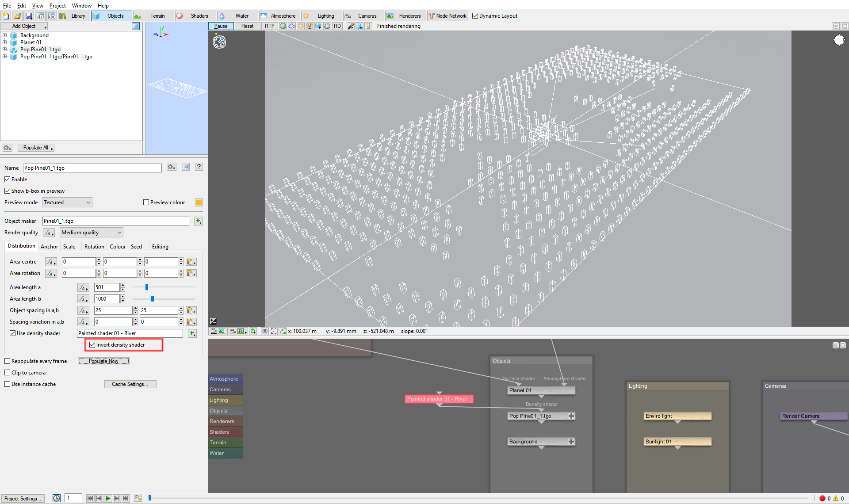This screenshot has width=849, height=504.
Task: Uncheck Invert density shader
Action: tap(92, 345)
